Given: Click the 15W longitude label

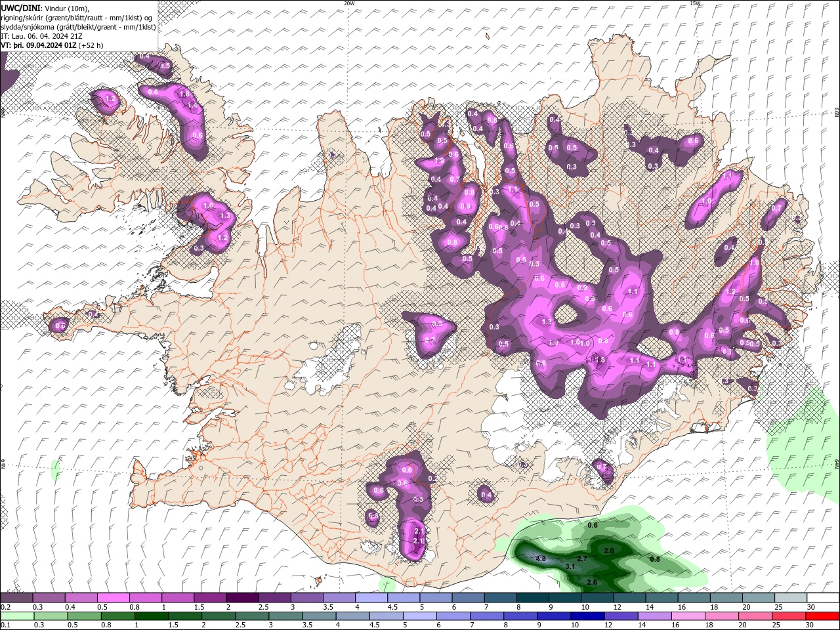Looking at the screenshot, I should pyautogui.click(x=695, y=3).
